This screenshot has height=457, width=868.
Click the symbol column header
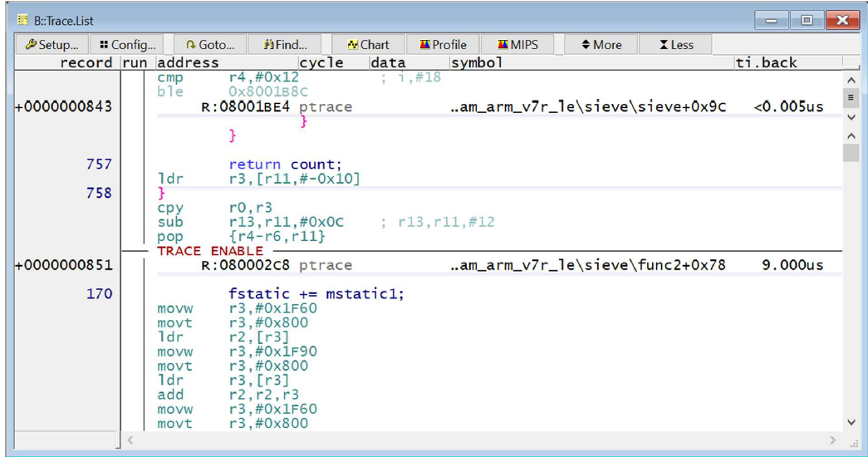coord(477,63)
